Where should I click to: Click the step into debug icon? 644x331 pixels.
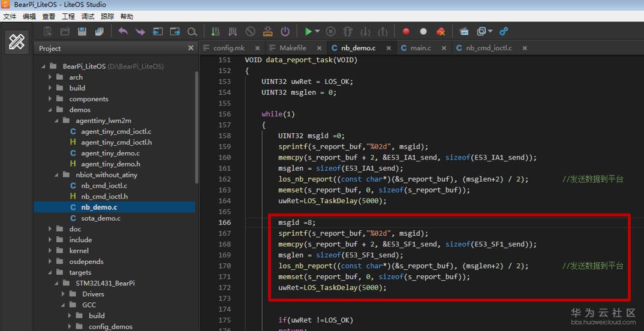point(366,32)
